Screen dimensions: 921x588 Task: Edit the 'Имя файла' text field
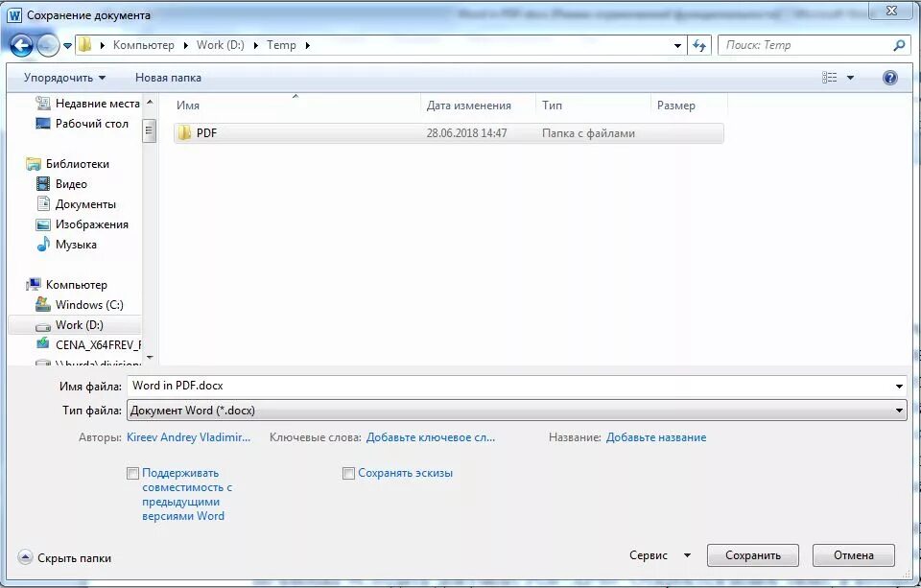pos(509,386)
